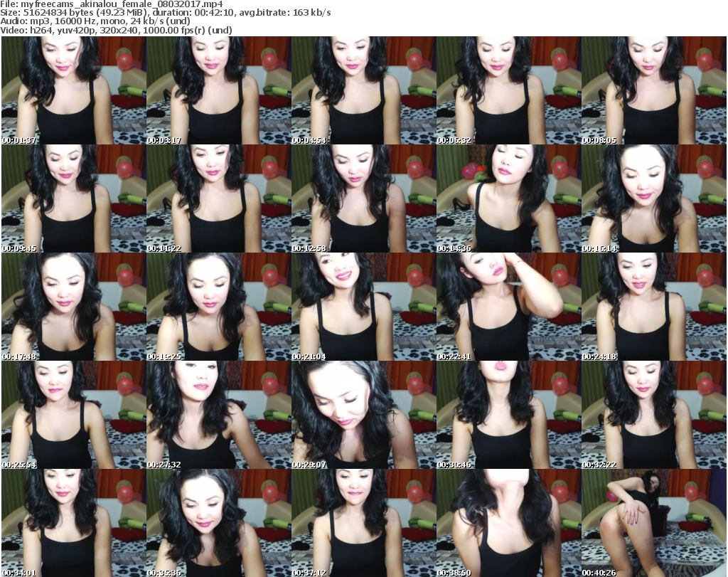Open the frame timestamped 00:16:14
This screenshot has height=577, width=728.
[x=654, y=198]
